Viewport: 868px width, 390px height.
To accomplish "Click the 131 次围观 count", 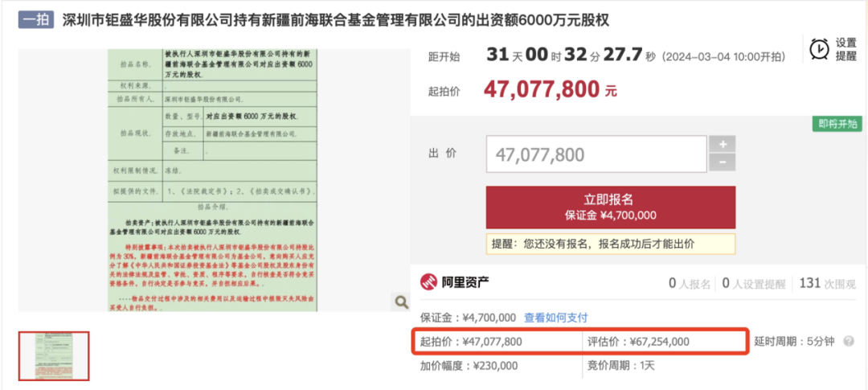I will pyautogui.click(x=828, y=284).
